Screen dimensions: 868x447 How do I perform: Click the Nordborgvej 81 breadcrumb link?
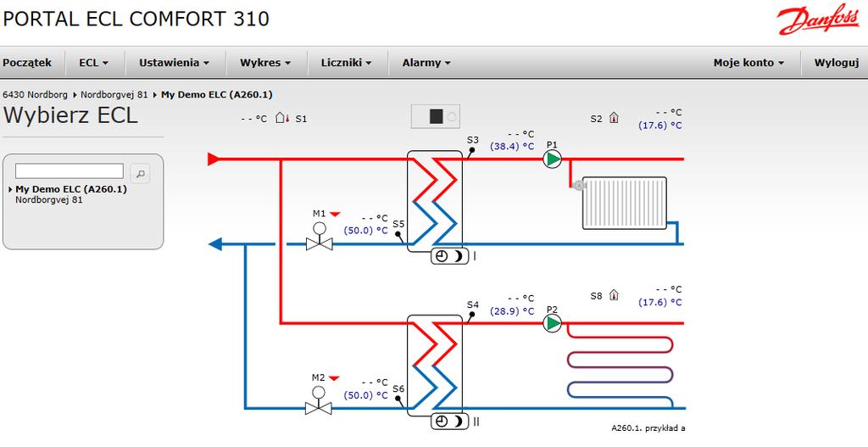(114, 95)
